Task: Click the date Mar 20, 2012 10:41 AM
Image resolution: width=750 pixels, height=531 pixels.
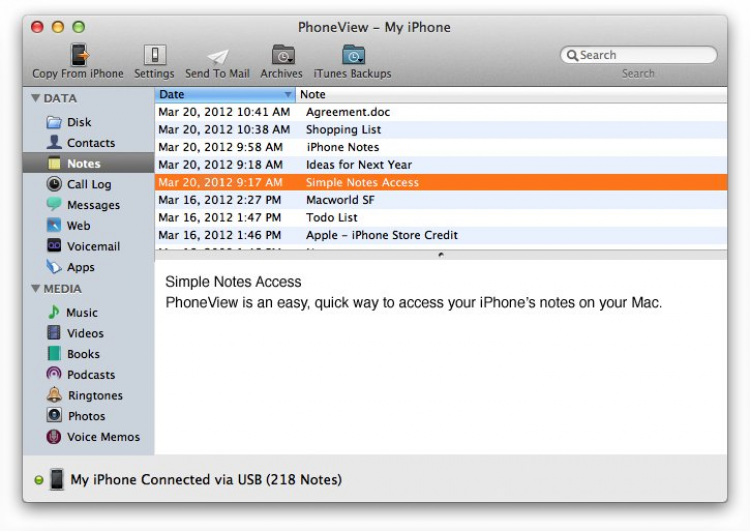Action: pyautogui.click(x=224, y=112)
